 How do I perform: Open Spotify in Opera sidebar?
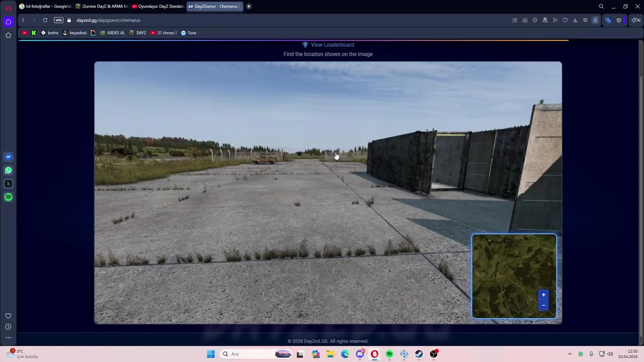[x=8, y=197]
